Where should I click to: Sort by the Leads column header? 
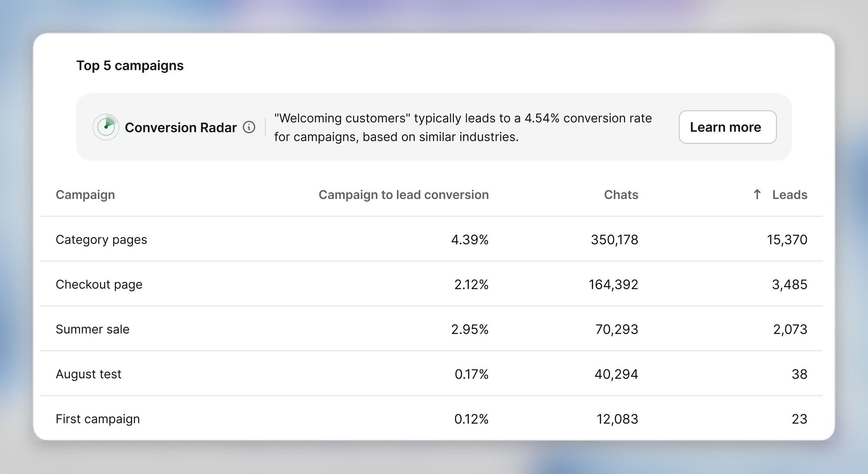790,195
